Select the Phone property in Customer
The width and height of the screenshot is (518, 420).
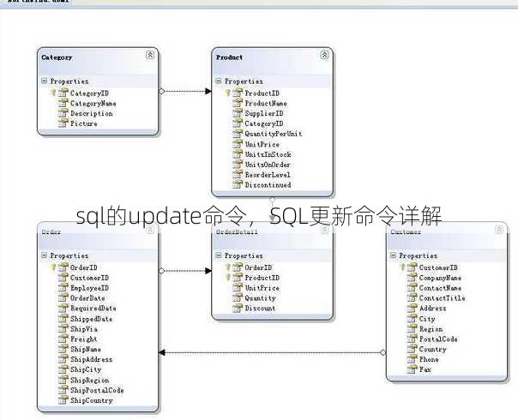[429, 360]
